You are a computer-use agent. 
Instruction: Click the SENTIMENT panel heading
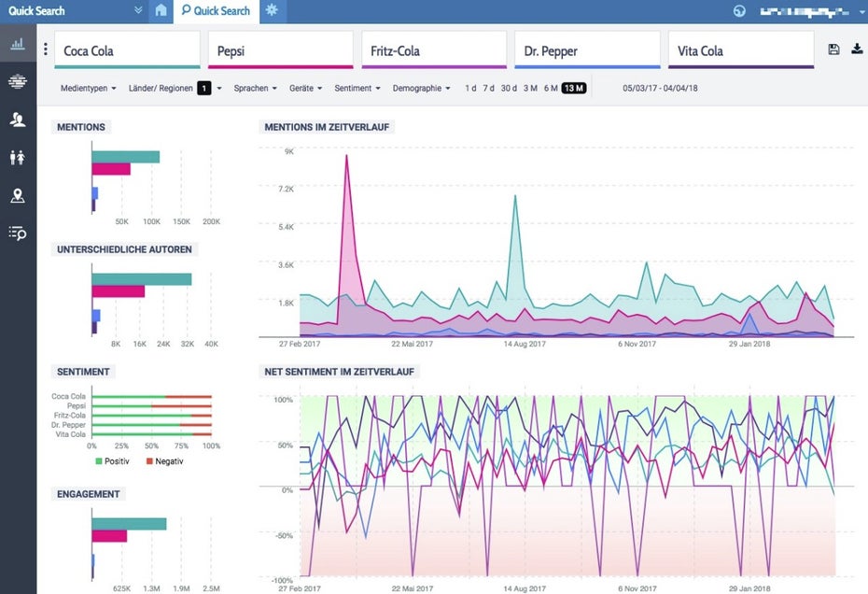(x=83, y=372)
